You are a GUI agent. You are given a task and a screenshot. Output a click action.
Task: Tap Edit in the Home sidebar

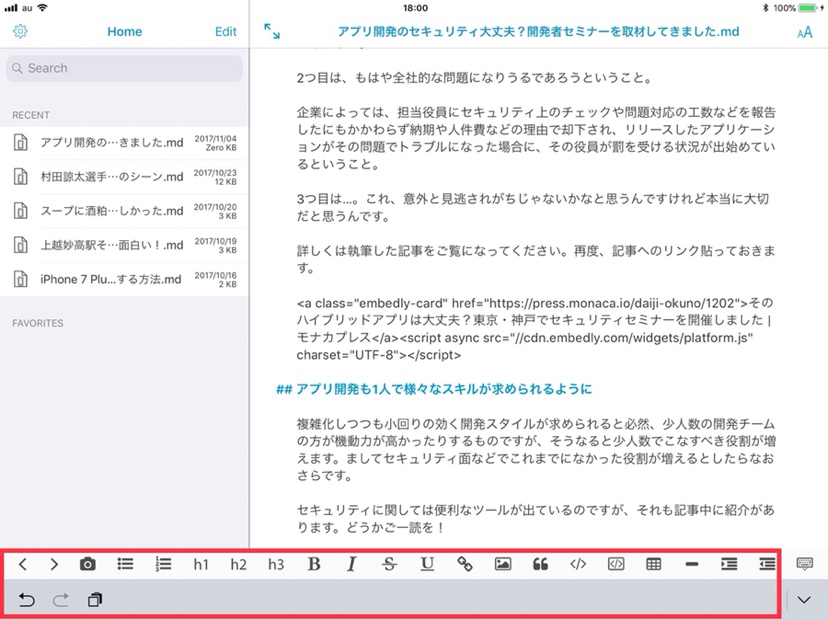click(225, 32)
